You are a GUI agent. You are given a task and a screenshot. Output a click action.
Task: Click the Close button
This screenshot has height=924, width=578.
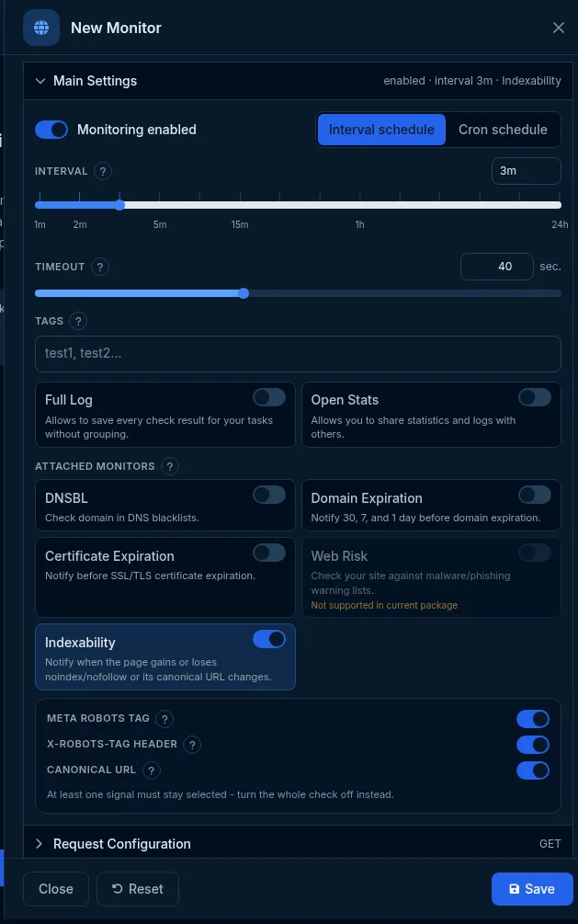56,889
